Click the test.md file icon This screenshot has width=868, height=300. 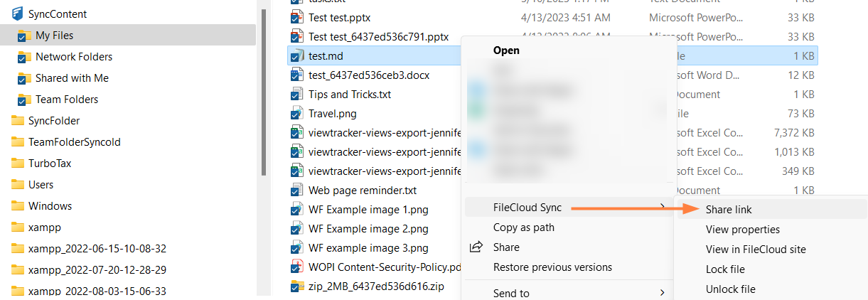[296, 55]
